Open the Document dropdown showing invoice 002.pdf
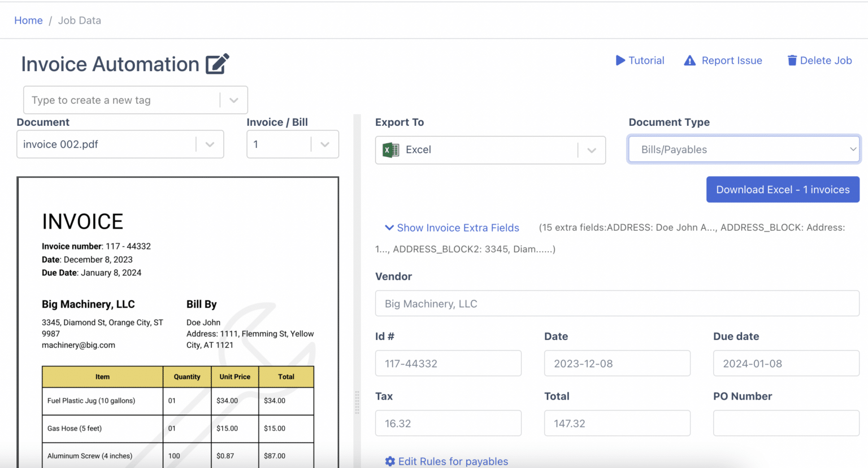Image resolution: width=868 pixels, height=468 pixels. pos(210,144)
